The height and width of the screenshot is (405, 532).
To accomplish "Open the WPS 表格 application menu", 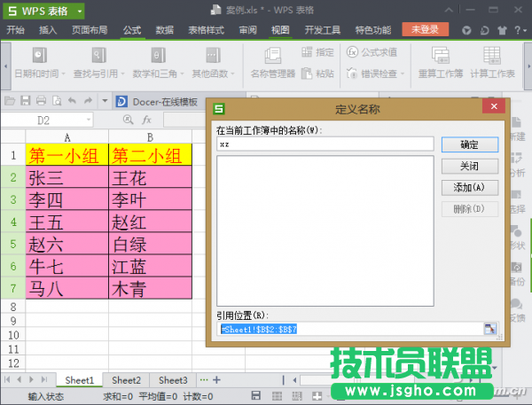I will [43, 11].
